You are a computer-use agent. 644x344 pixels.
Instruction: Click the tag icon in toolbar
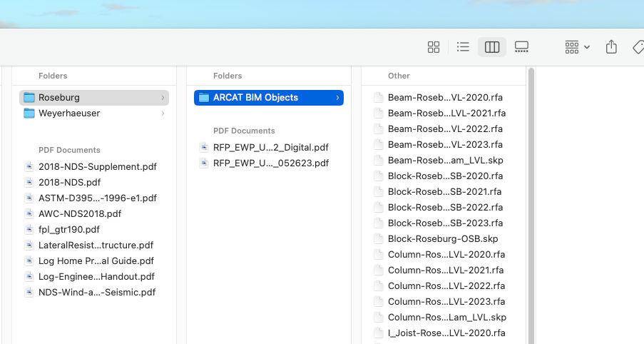point(638,47)
